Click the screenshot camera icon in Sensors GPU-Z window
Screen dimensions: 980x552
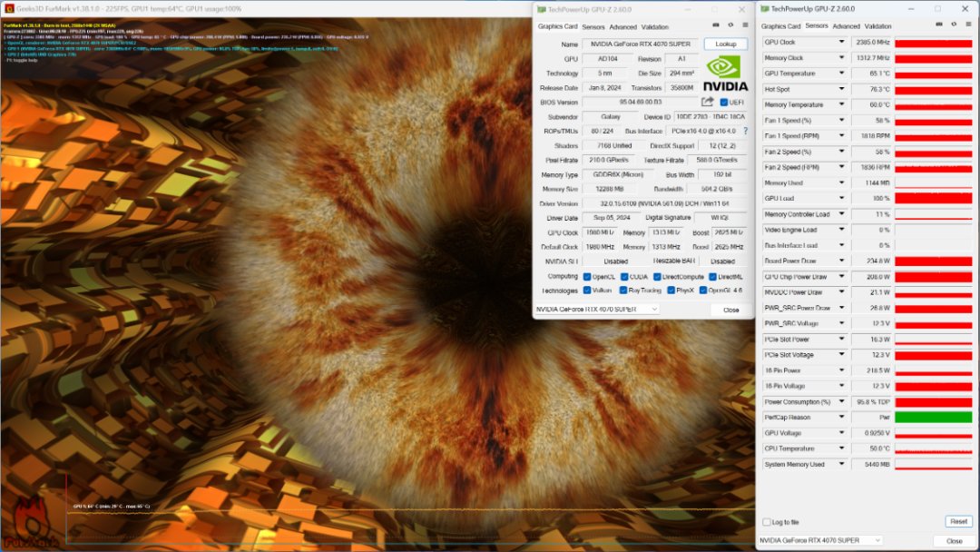click(x=939, y=25)
